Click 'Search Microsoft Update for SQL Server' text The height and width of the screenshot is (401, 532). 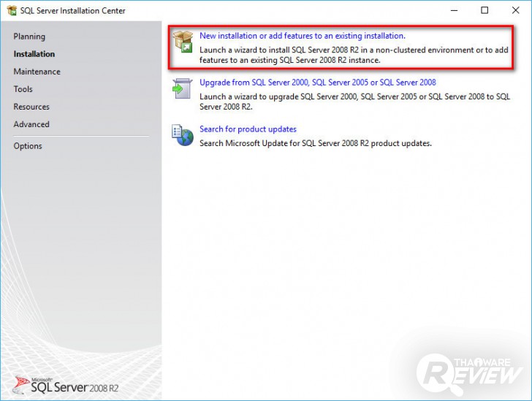point(315,143)
